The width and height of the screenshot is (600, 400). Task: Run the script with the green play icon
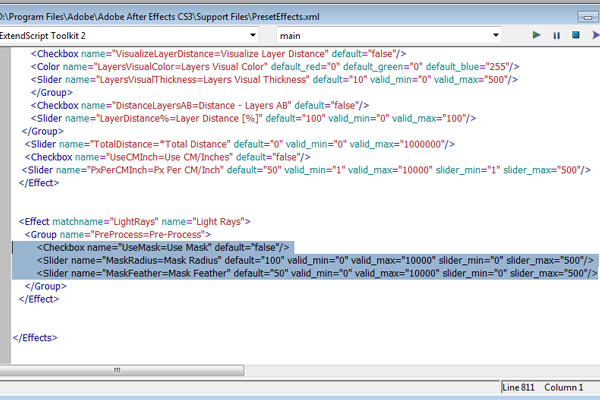[536, 35]
